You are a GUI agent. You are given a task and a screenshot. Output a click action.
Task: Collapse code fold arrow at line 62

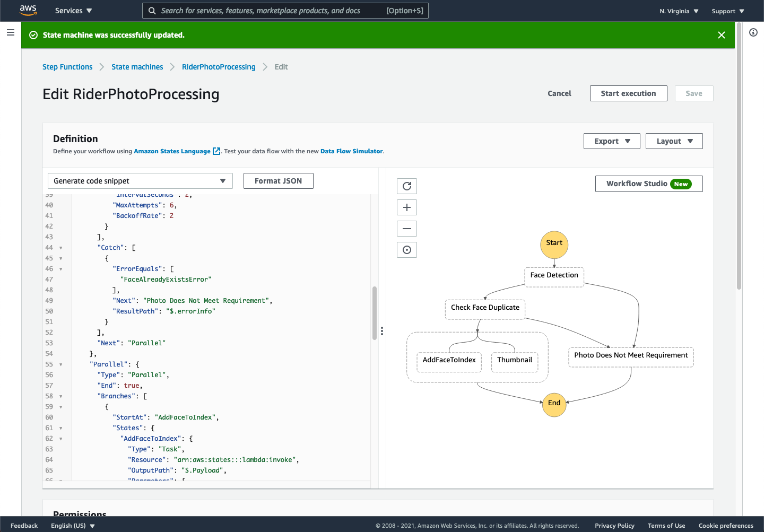[61, 439]
